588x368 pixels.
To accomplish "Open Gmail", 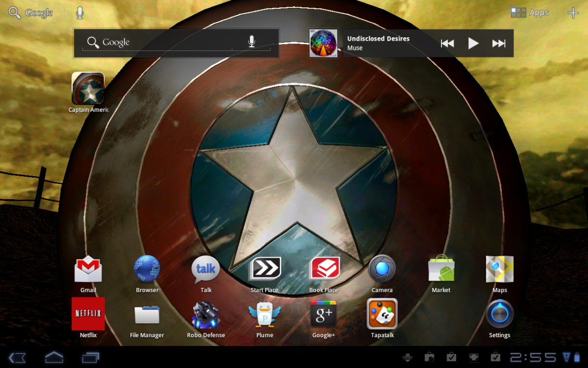I will [88, 269].
